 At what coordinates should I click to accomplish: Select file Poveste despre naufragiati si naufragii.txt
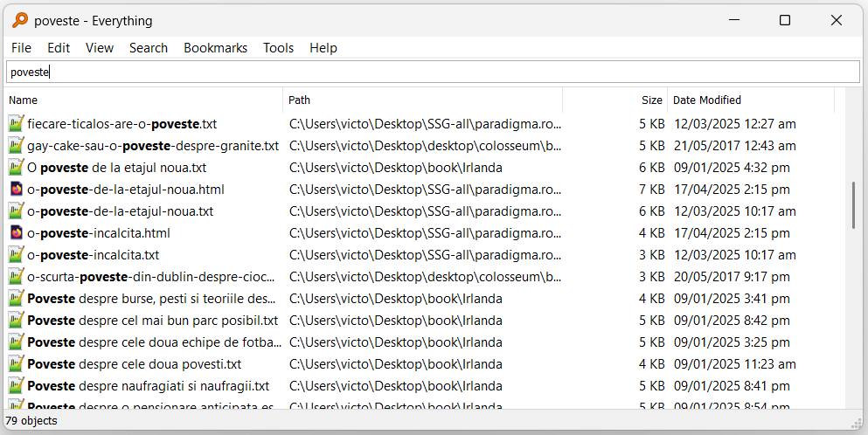click(x=149, y=386)
